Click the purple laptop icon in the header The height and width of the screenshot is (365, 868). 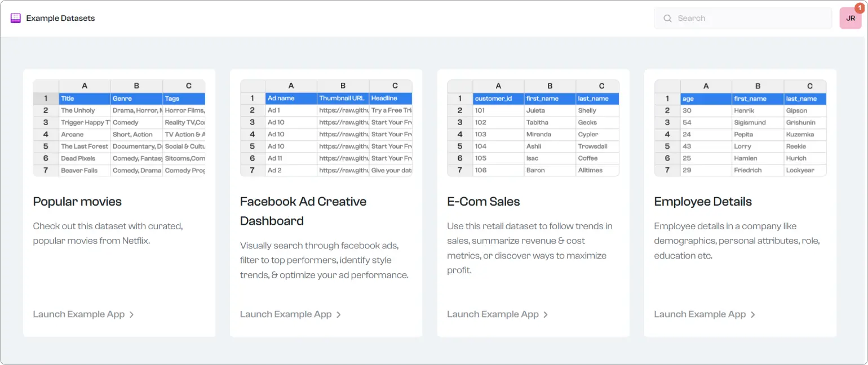click(15, 17)
